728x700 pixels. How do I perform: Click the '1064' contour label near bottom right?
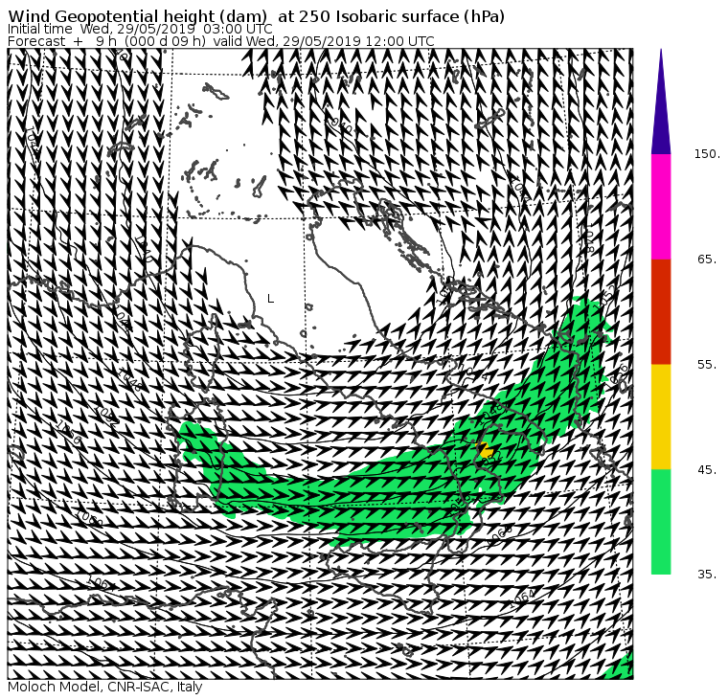pyautogui.click(x=522, y=598)
